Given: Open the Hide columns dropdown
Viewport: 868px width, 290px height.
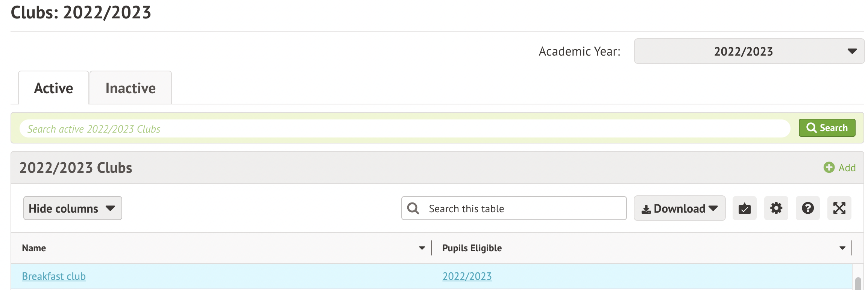Looking at the screenshot, I should [73, 208].
